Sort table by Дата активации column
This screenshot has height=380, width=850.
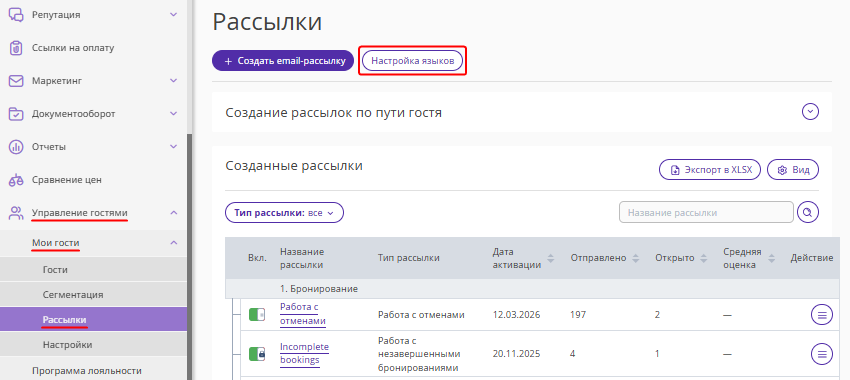point(551,258)
